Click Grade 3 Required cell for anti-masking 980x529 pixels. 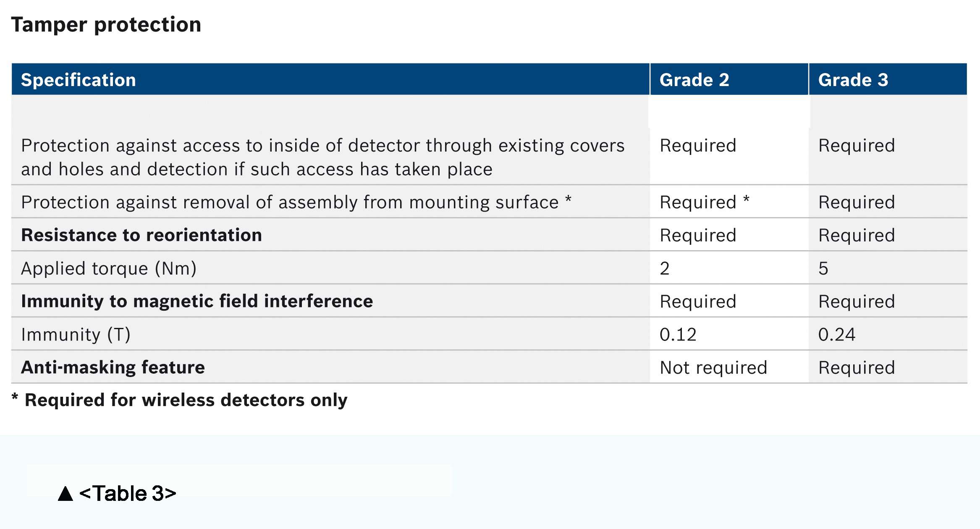click(857, 368)
